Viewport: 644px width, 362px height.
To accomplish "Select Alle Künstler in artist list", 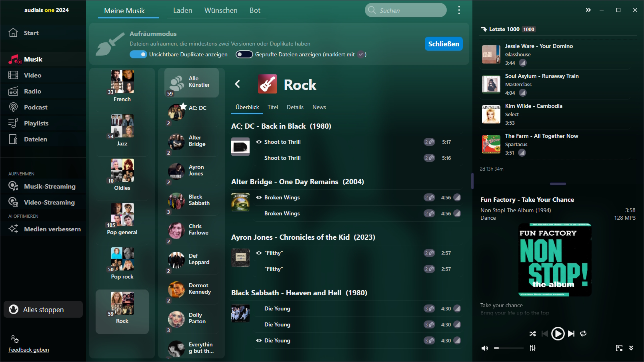I will coord(192,83).
